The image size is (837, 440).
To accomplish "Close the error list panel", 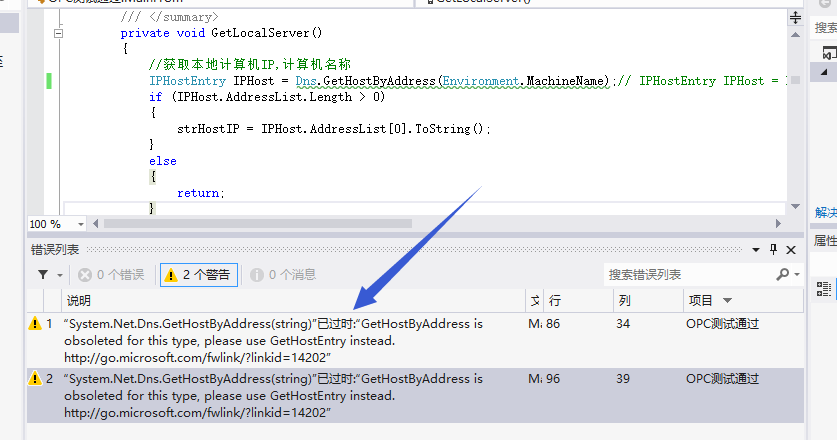I will click(789, 249).
